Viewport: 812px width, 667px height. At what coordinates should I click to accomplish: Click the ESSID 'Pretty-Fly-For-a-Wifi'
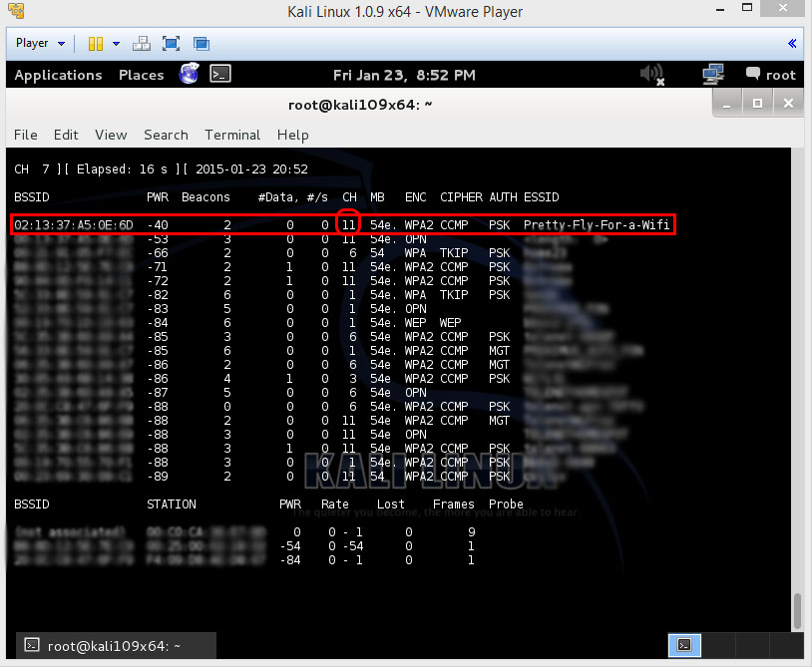coord(597,225)
